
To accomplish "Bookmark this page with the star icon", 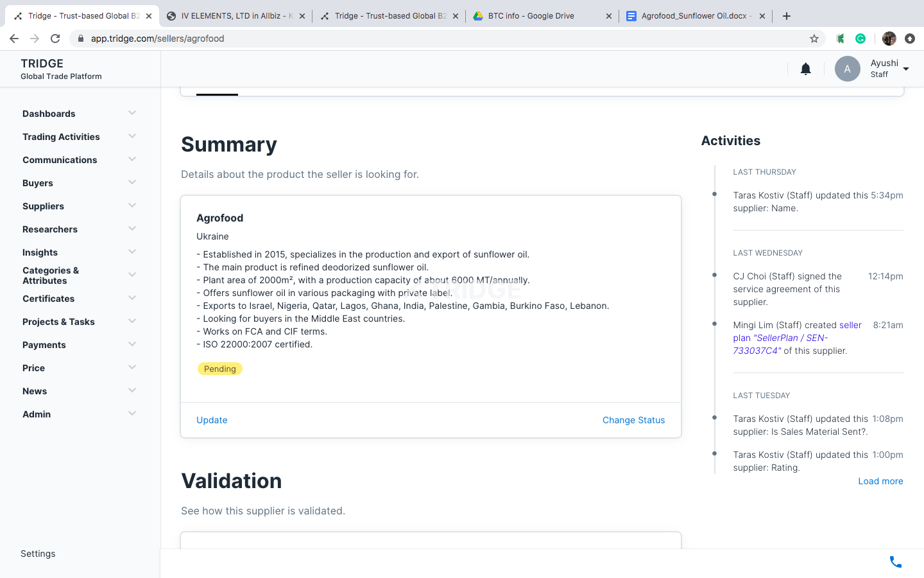I will tap(814, 39).
